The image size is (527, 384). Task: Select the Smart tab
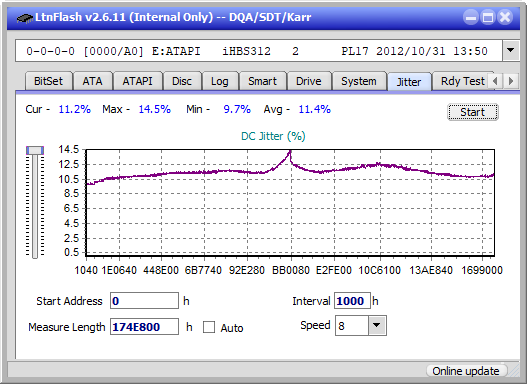coord(262,81)
